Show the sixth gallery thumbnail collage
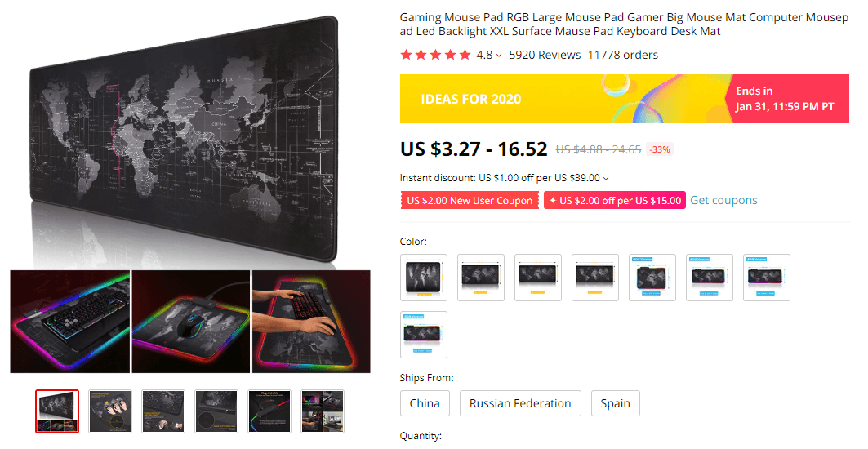The image size is (868, 449). click(323, 411)
